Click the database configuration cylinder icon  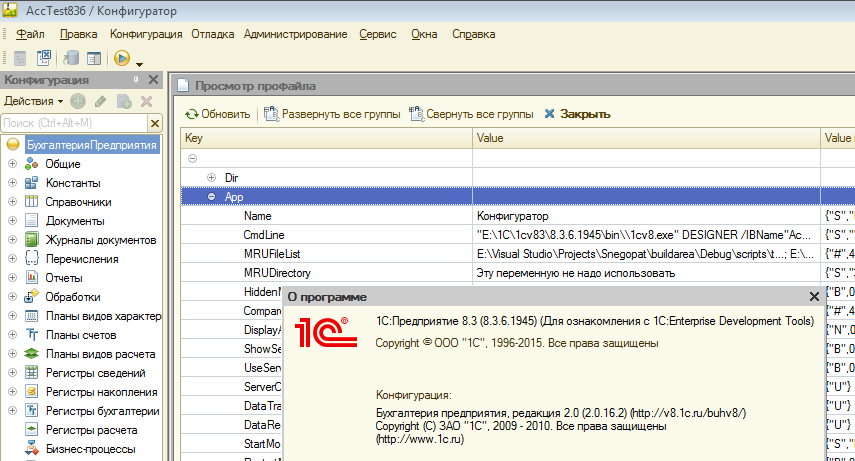(71, 58)
